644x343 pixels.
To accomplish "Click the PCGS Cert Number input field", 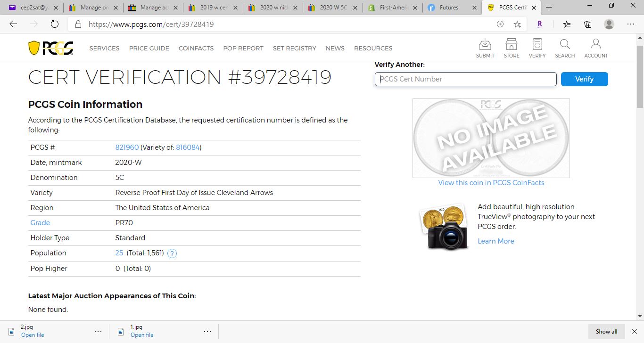I will pos(466,79).
